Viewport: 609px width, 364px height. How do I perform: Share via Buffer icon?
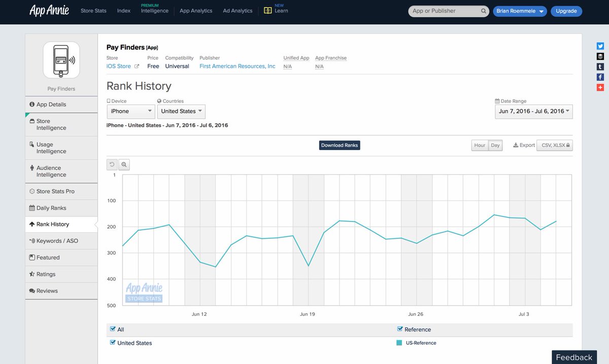pyautogui.click(x=600, y=56)
